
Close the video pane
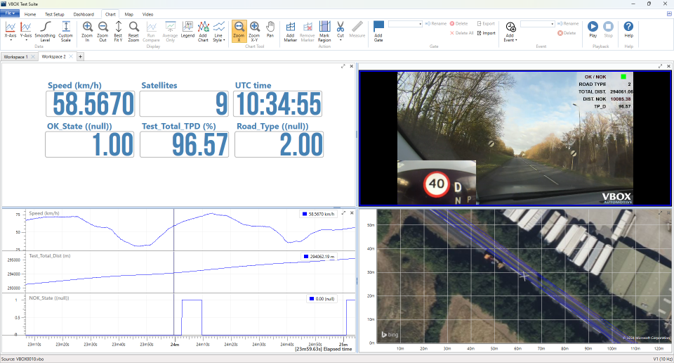point(668,66)
